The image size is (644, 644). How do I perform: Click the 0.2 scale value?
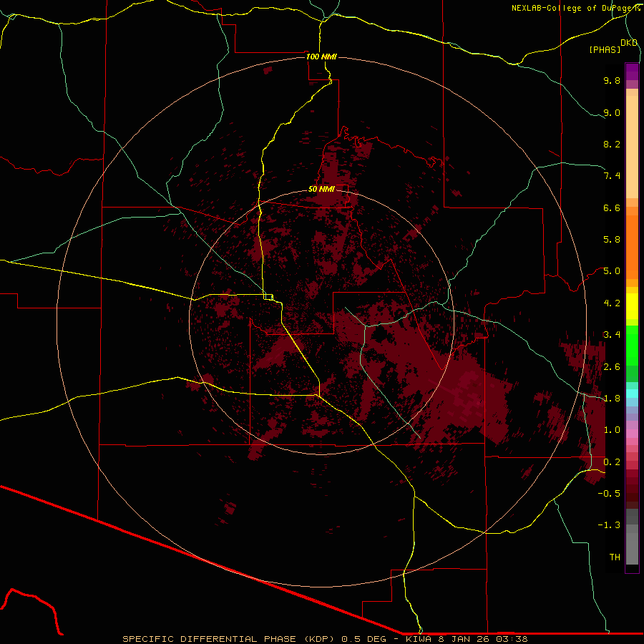[612, 462]
